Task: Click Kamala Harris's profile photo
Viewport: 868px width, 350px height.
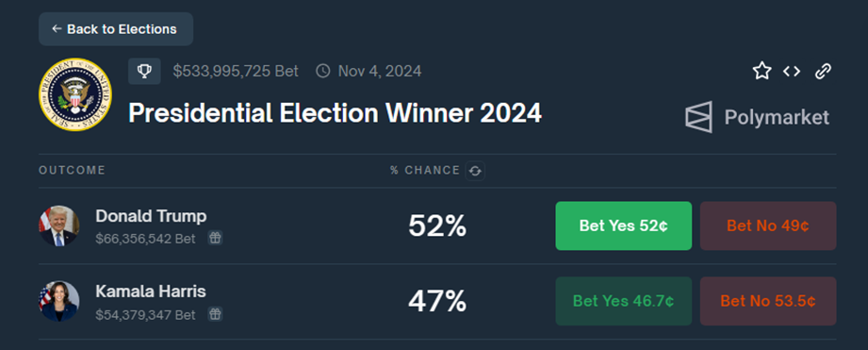Action: tap(59, 301)
